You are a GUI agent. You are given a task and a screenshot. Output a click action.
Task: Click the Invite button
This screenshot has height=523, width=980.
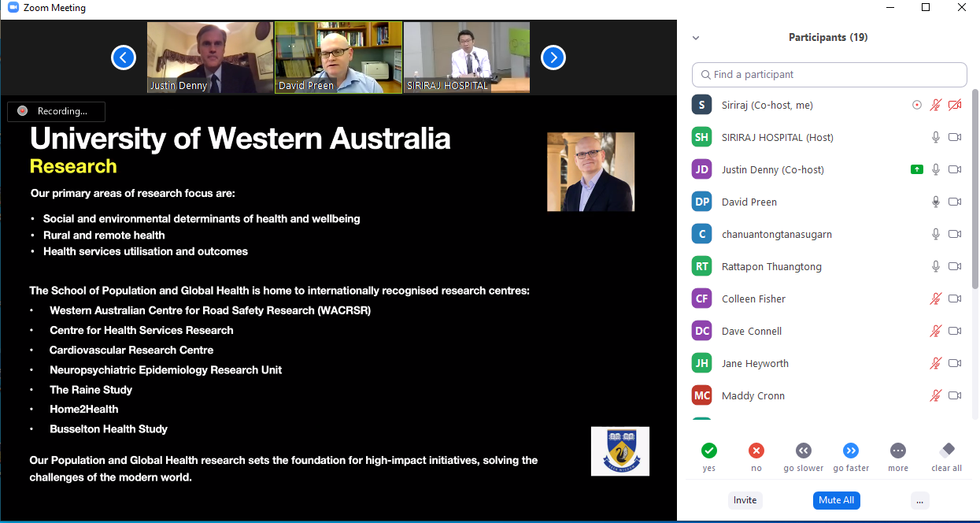tap(745, 500)
